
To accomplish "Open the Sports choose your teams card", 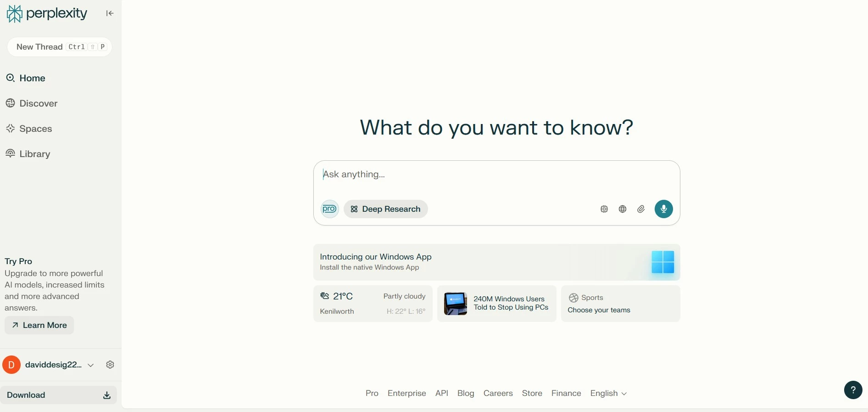I will (620, 304).
